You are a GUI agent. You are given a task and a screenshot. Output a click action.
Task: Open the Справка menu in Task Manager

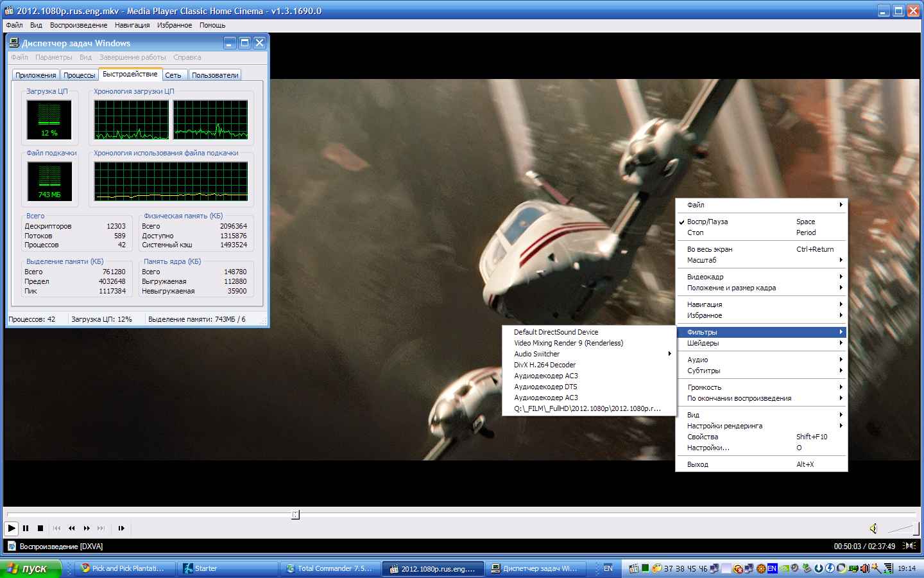tap(187, 57)
